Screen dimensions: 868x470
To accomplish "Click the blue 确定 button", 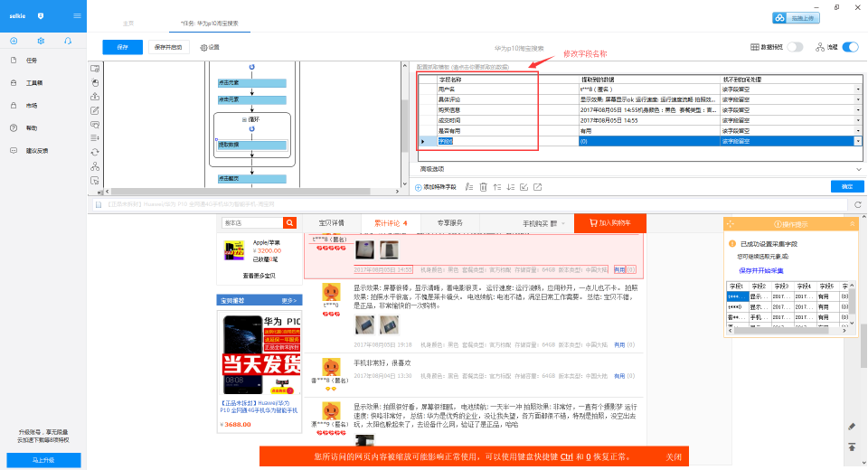I will 847,186.
